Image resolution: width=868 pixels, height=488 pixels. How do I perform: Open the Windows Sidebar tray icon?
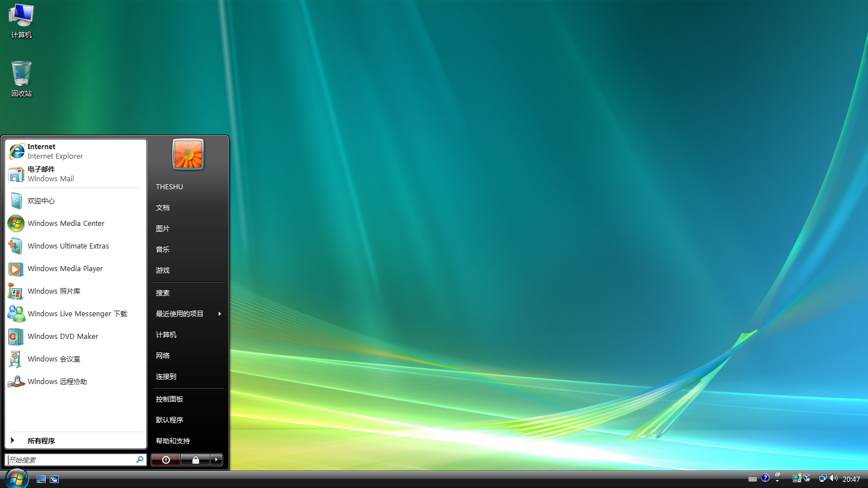click(x=796, y=478)
